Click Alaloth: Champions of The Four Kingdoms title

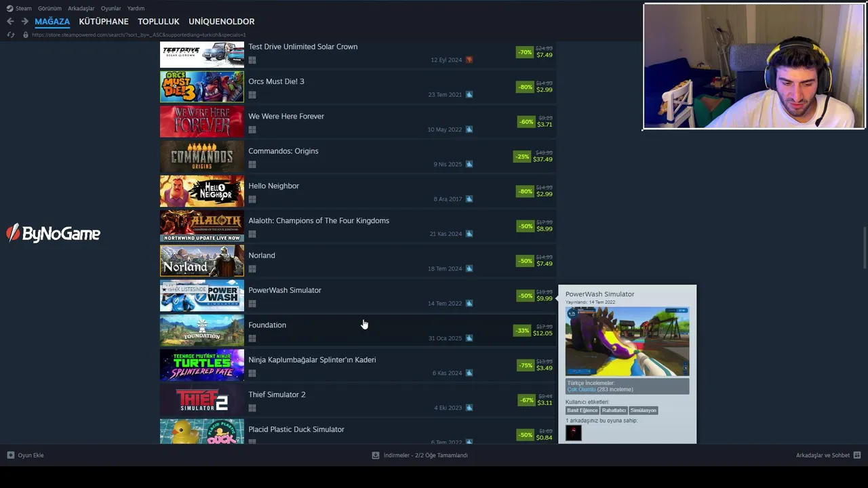[x=319, y=221]
